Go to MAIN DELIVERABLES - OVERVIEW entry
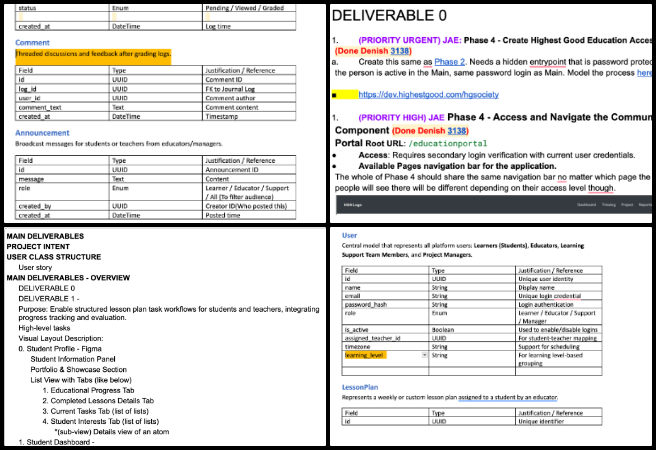This screenshot has width=656, height=450. pyautogui.click(x=68, y=278)
